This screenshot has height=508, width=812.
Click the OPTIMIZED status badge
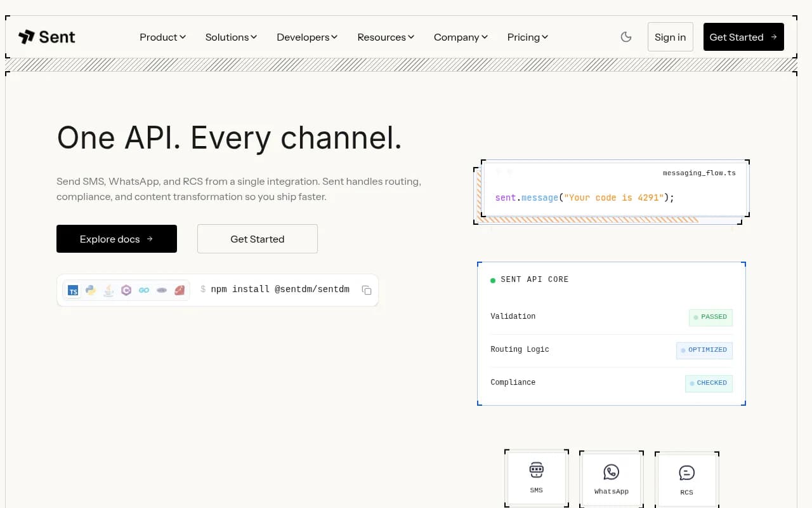tap(704, 350)
